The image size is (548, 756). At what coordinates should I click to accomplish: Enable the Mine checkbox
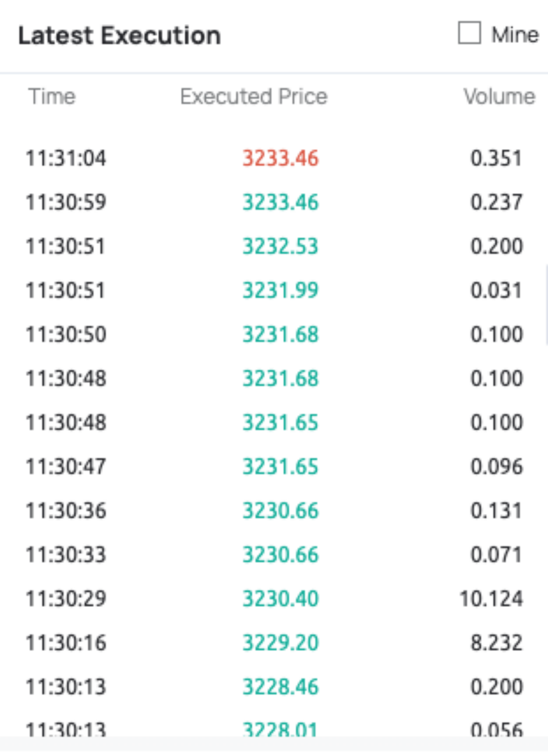(469, 33)
